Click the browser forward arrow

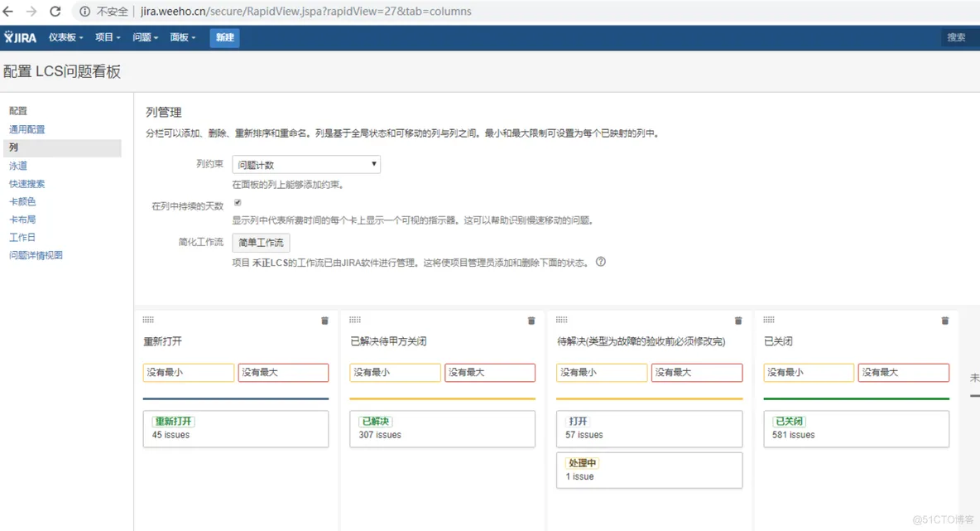31,12
